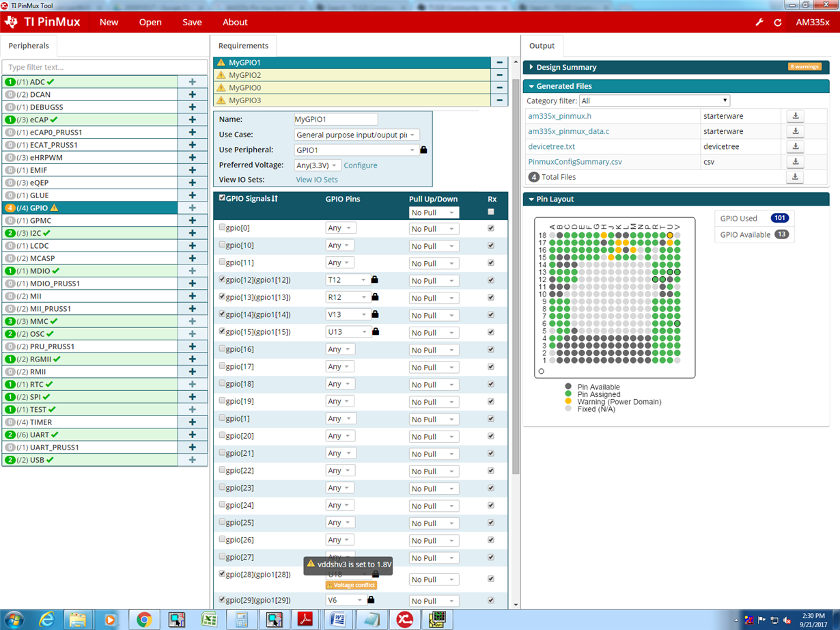Remove MyGPIO3 with its minus icon

tap(499, 100)
